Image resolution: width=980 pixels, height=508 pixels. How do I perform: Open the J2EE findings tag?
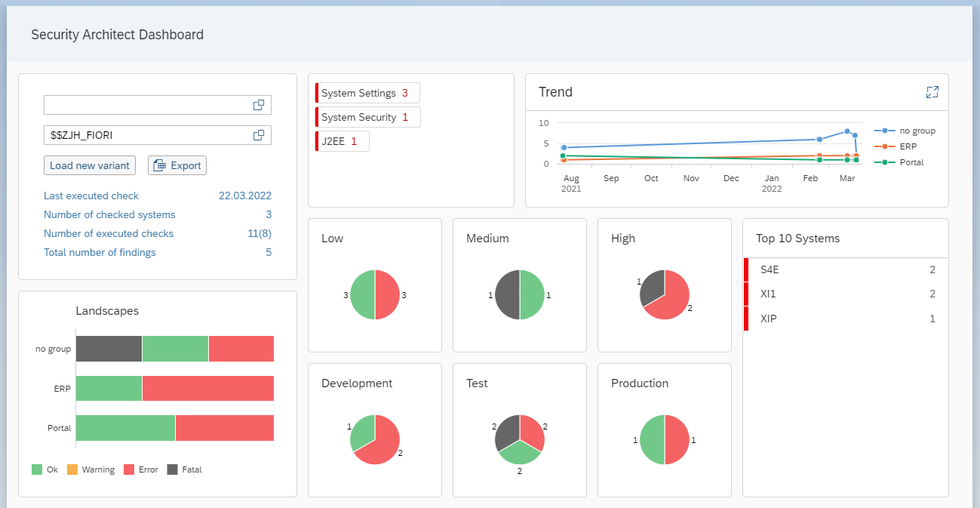[x=342, y=141]
